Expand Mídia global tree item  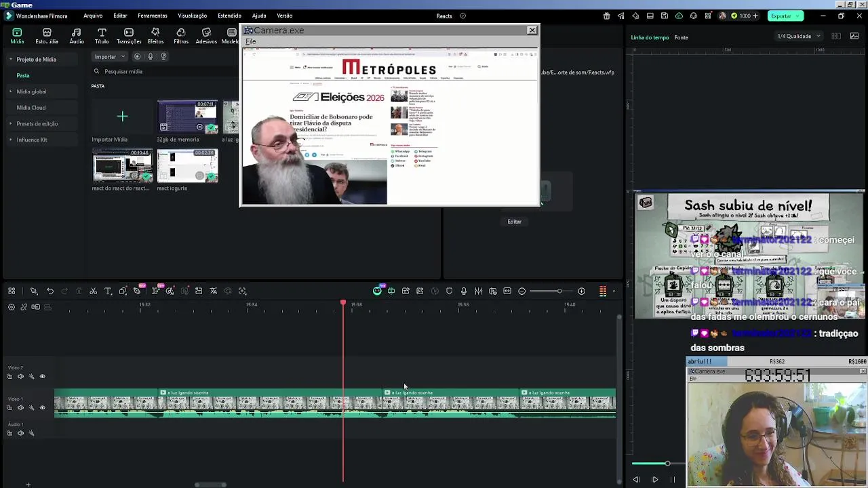tap(10, 91)
